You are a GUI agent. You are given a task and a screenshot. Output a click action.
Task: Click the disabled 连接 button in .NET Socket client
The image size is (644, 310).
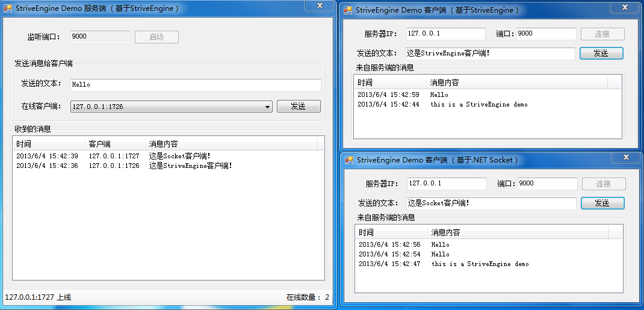pyautogui.click(x=604, y=184)
